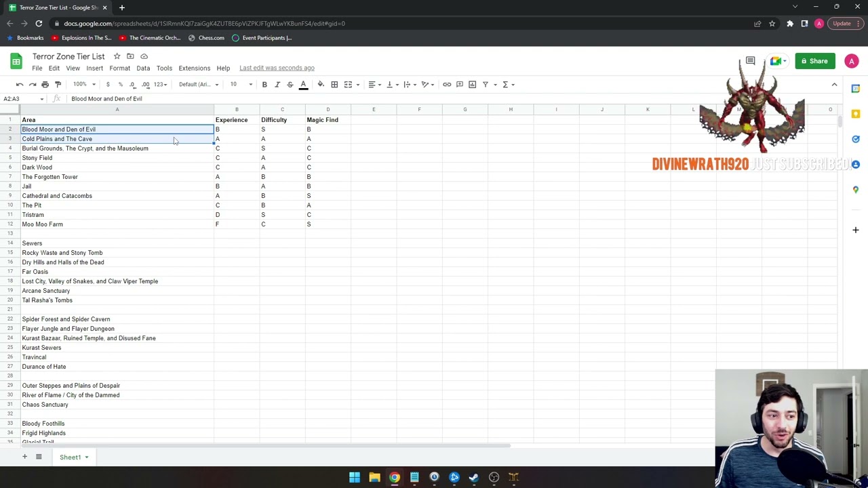Open Google Tasks side panel
This screenshot has height=488, width=868.
856,139
